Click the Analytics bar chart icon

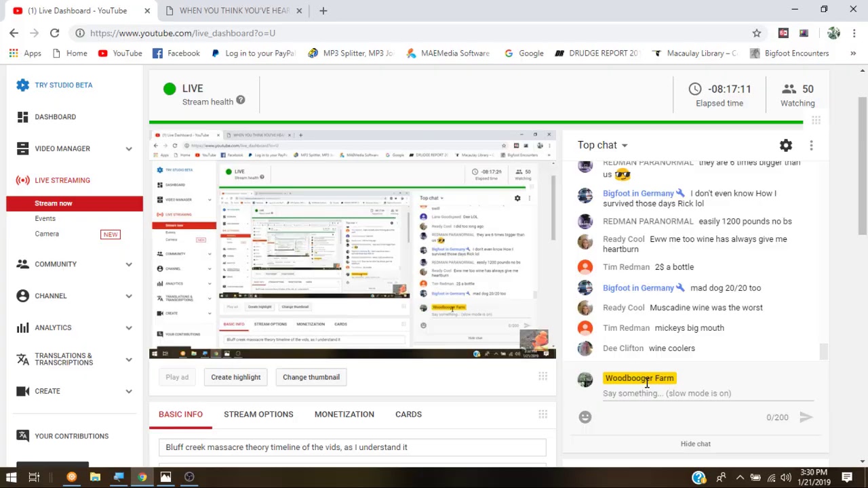point(23,328)
